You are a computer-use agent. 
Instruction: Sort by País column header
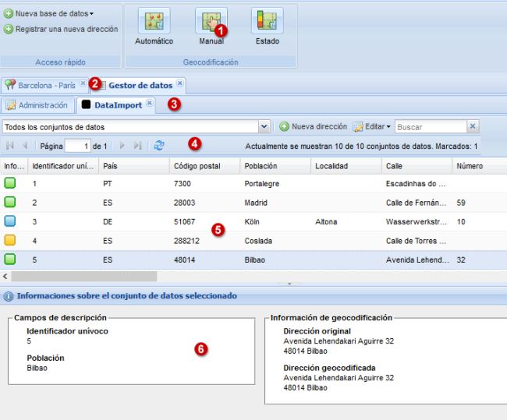pos(134,166)
